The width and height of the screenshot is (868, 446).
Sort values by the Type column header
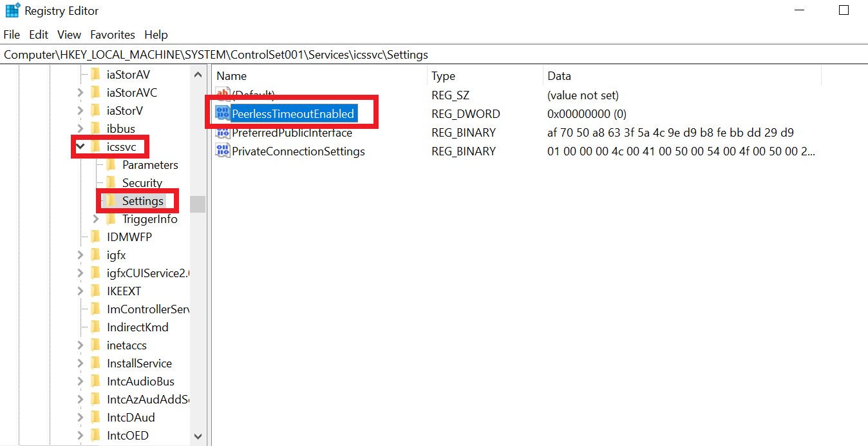click(443, 75)
